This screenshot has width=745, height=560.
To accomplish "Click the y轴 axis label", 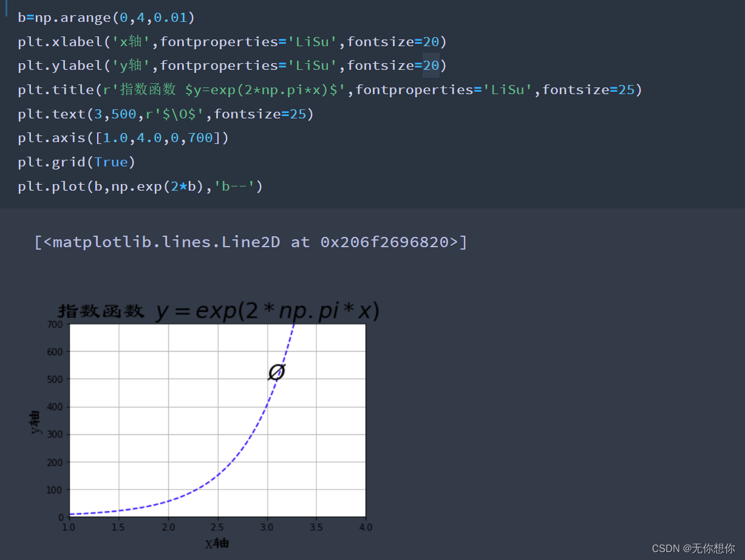I will pos(36,422).
